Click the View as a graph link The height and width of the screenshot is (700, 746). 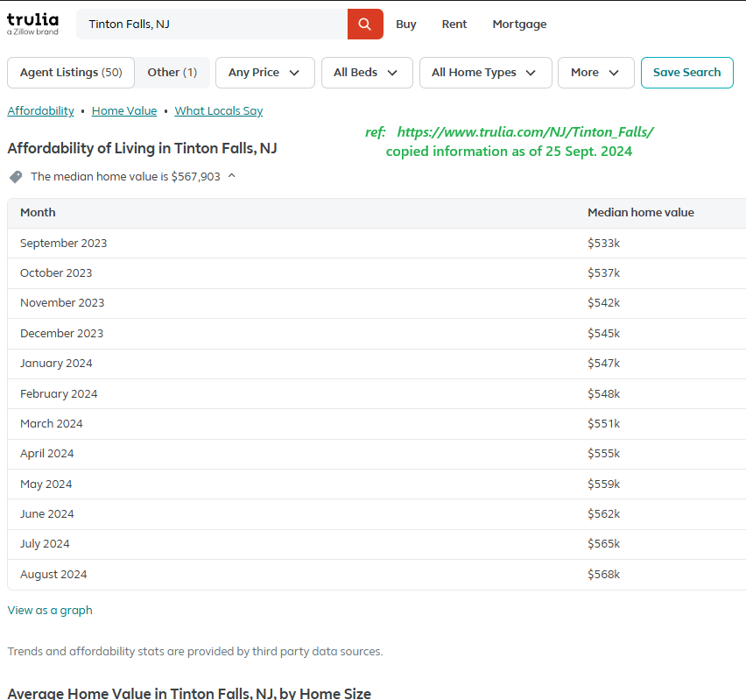[50, 610]
